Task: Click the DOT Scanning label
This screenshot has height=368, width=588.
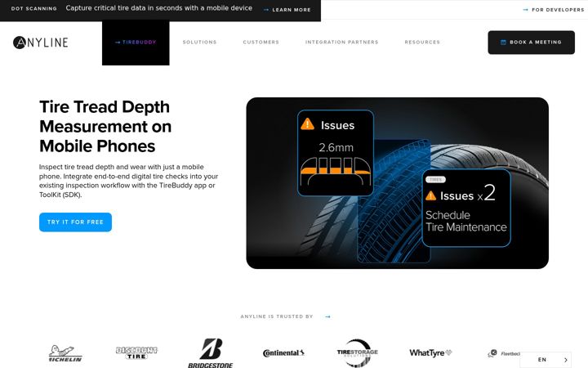Action: [33, 9]
